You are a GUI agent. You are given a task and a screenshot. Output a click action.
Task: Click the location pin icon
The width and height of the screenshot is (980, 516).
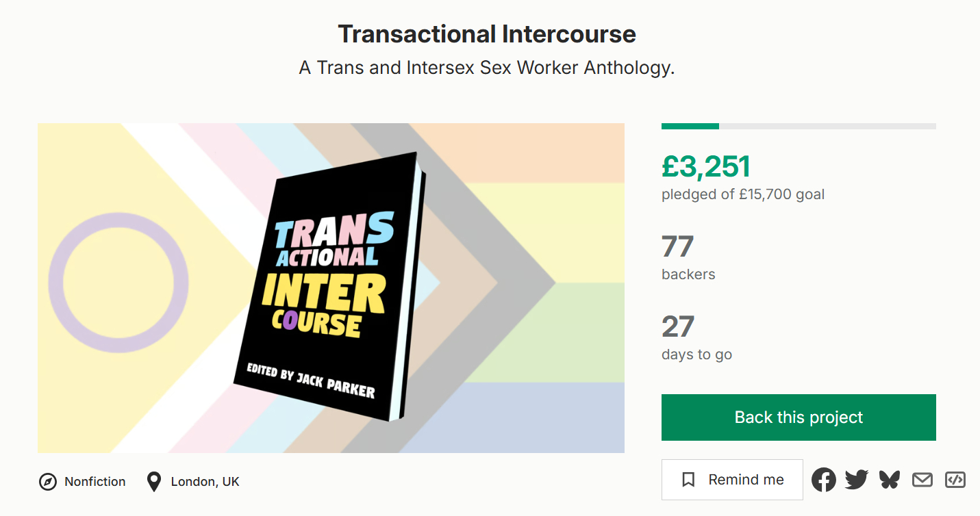(154, 482)
